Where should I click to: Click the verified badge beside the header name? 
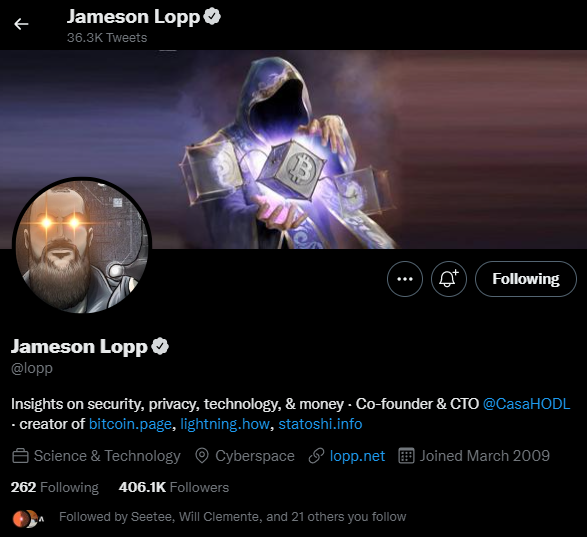212,17
